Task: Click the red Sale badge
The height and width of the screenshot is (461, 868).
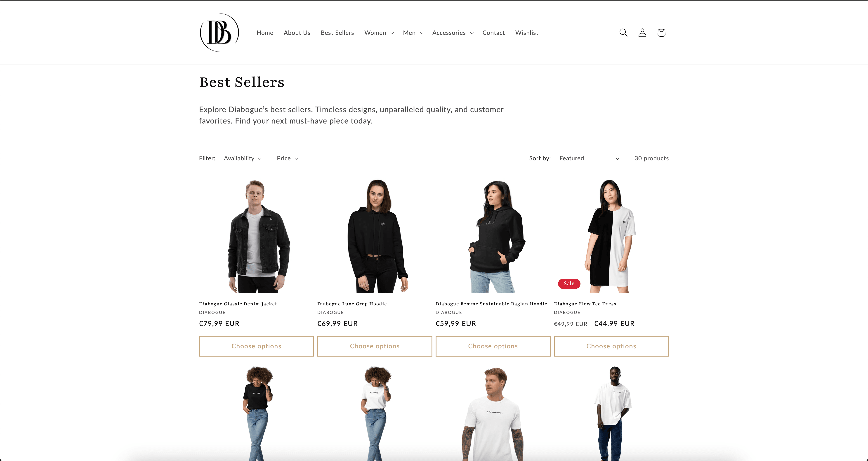Action: pyautogui.click(x=569, y=283)
